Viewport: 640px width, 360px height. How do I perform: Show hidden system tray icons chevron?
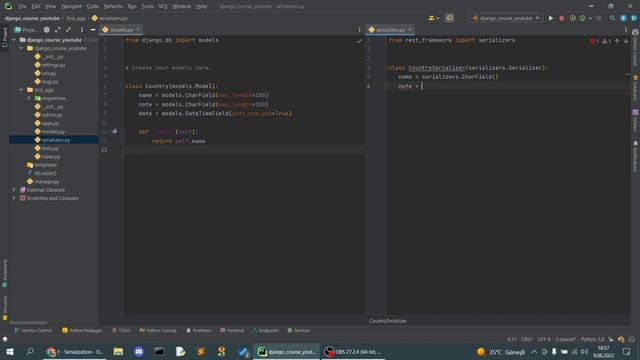[534, 352]
